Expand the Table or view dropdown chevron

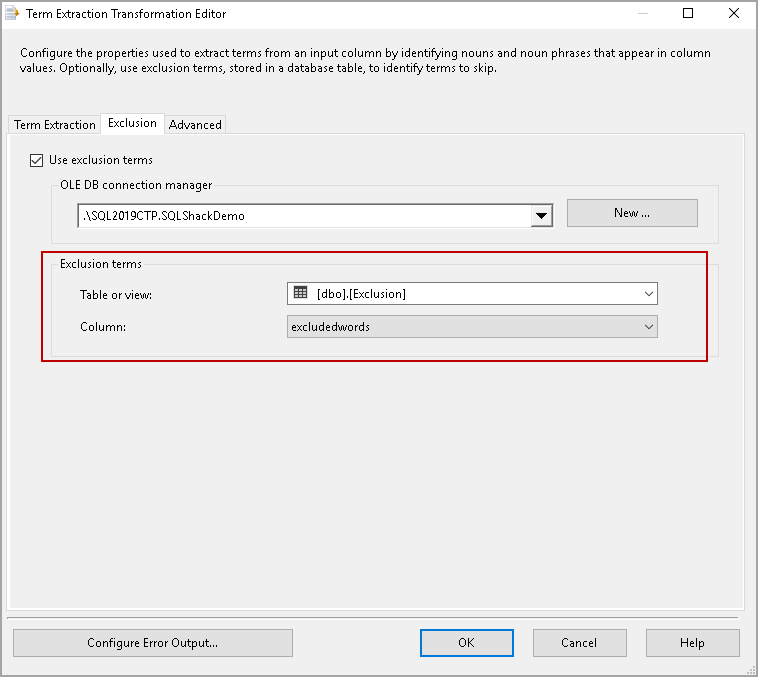click(649, 294)
